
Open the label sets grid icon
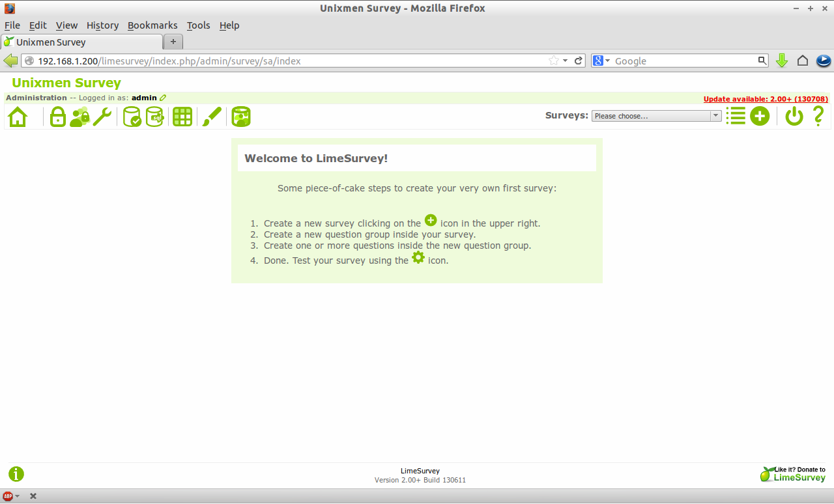[x=182, y=117]
